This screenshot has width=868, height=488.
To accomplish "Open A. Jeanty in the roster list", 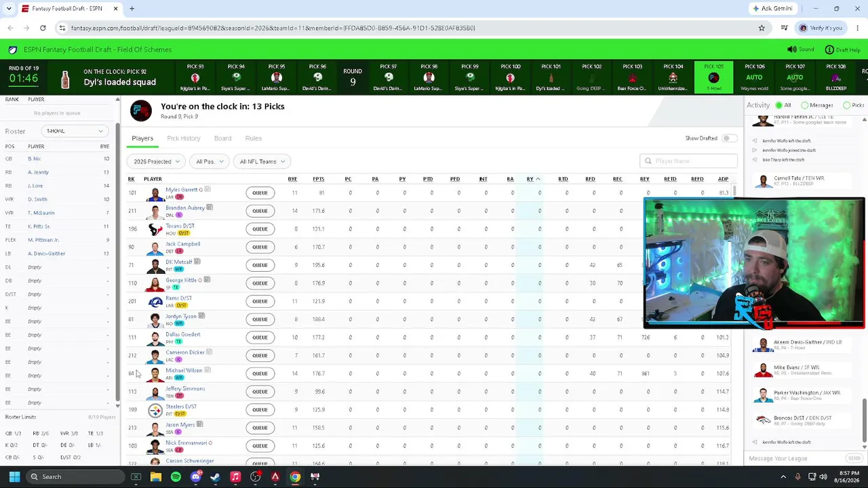I will (x=38, y=172).
